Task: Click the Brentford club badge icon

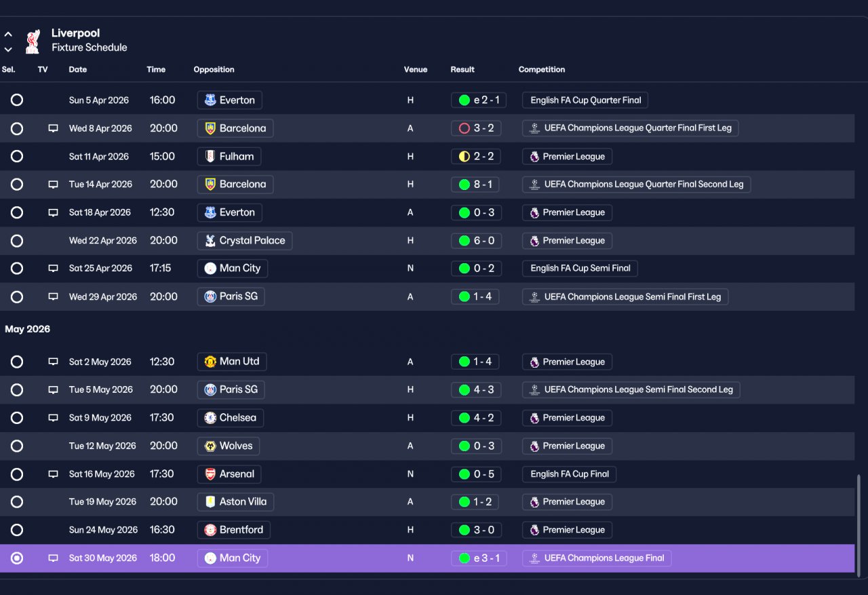Action: point(210,530)
